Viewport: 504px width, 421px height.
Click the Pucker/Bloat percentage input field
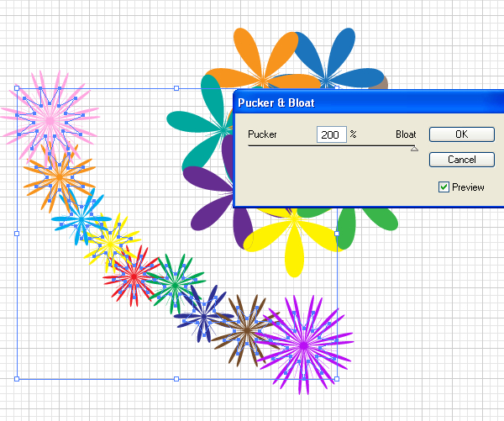click(x=332, y=134)
